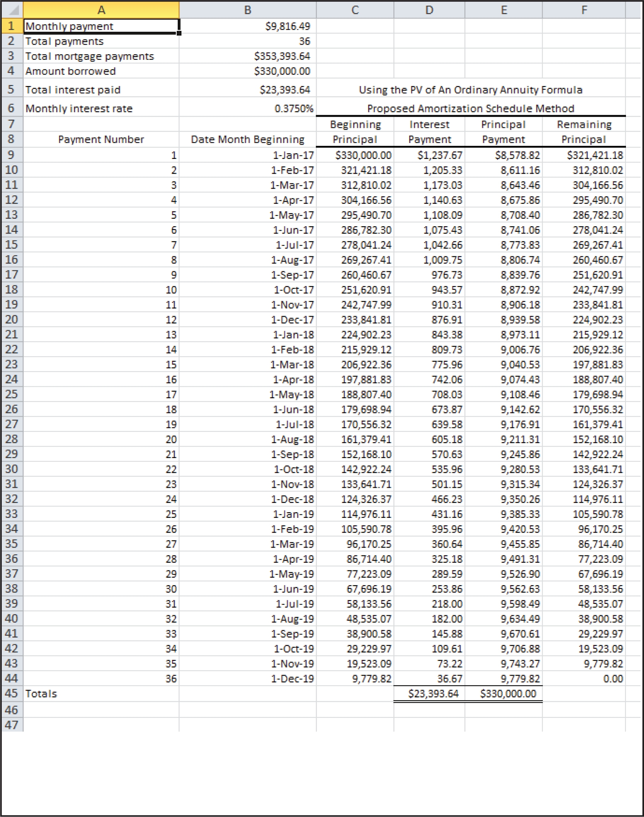Select row 1 header
This screenshot has height=817, width=644.
[11, 26]
